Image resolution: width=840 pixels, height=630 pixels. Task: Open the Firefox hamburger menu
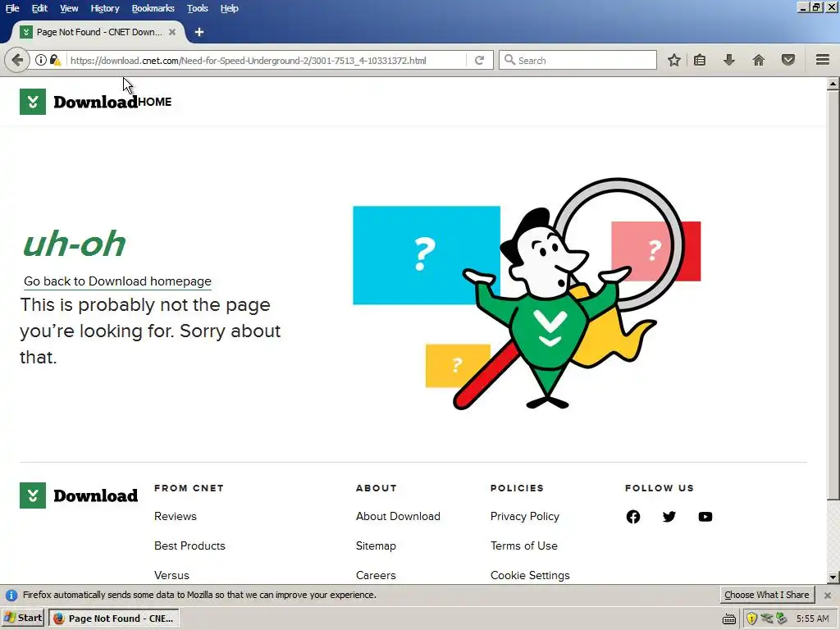click(x=823, y=60)
